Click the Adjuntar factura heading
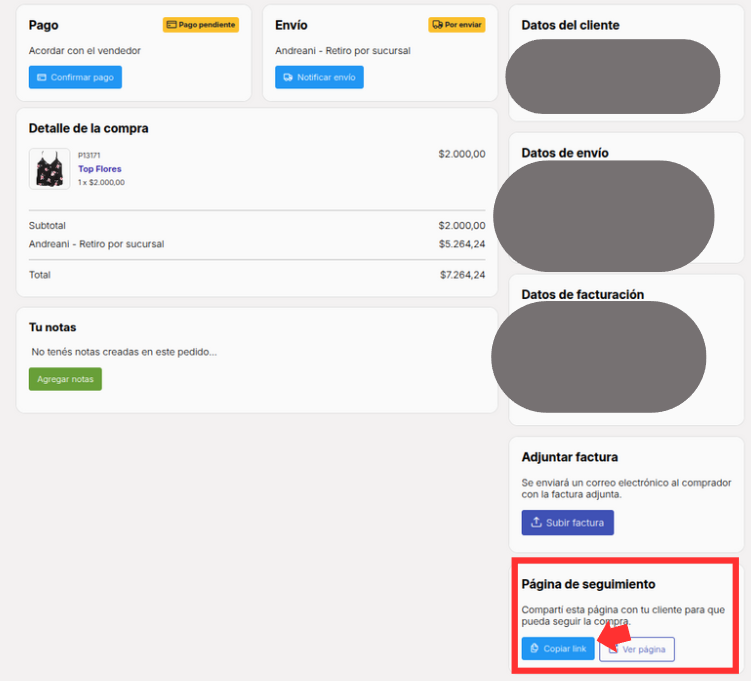 pyautogui.click(x=569, y=457)
